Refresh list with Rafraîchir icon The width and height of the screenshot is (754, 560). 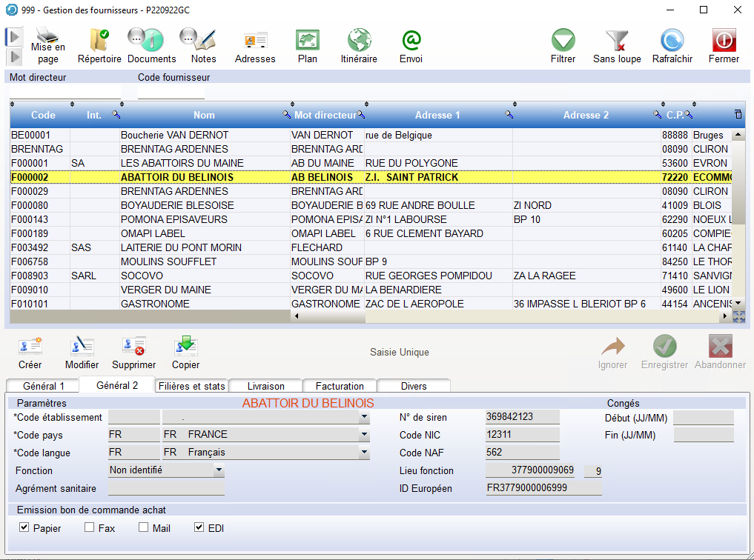tap(672, 39)
